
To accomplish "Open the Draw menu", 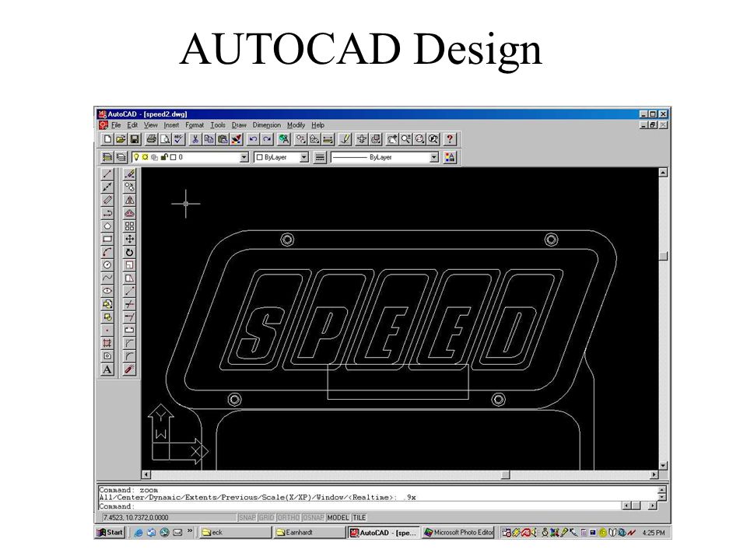I will point(239,124).
